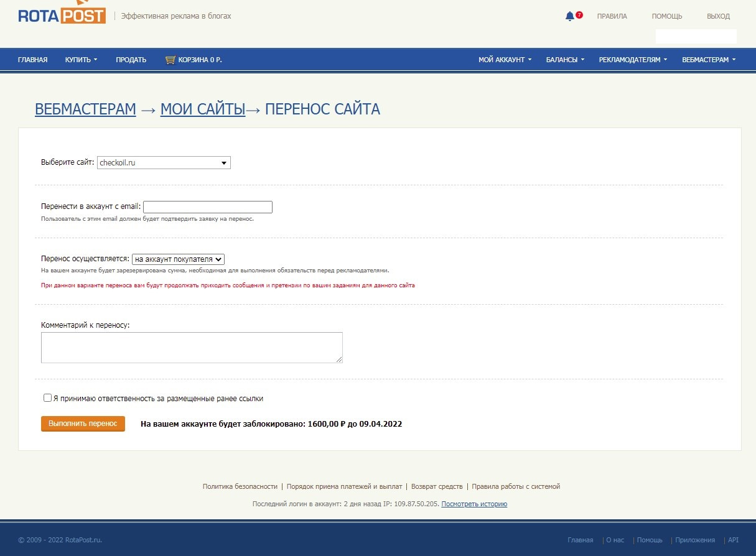Image resolution: width=756 pixels, height=556 pixels.
Task: Click ВЫХОД to log out
Action: pos(718,16)
